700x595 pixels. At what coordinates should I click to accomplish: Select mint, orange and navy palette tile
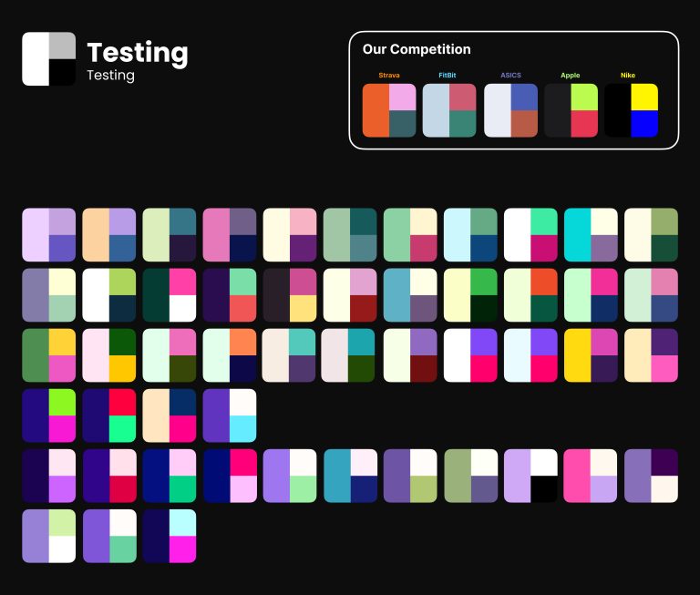(x=230, y=355)
